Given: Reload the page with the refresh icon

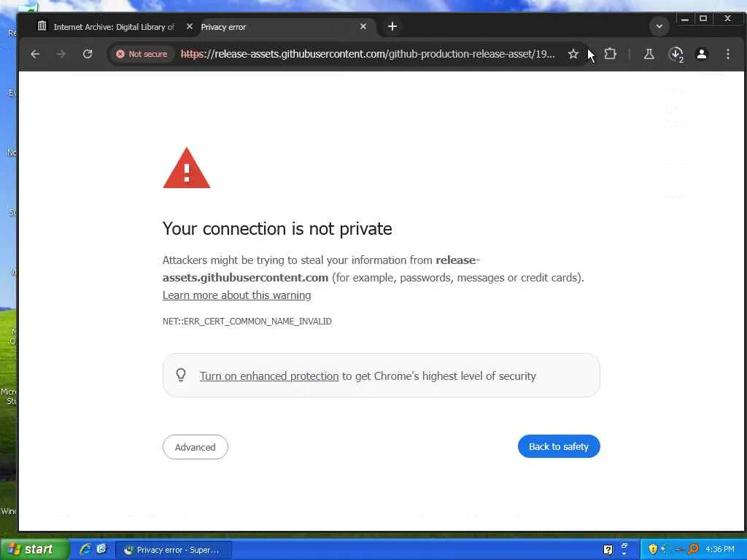Looking at the screenshot, I should (x=88, y=54).
